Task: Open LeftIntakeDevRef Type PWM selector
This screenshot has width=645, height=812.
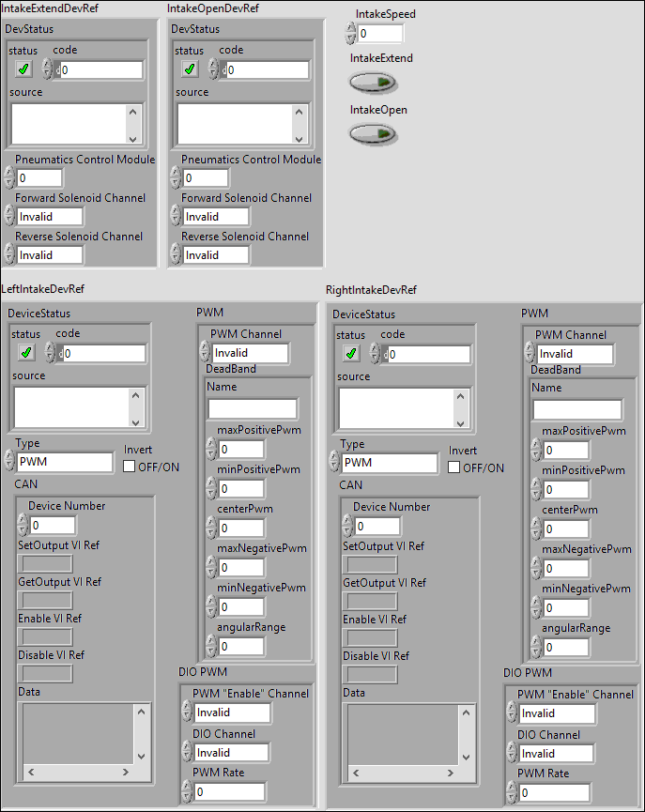Action: [65, 462]
